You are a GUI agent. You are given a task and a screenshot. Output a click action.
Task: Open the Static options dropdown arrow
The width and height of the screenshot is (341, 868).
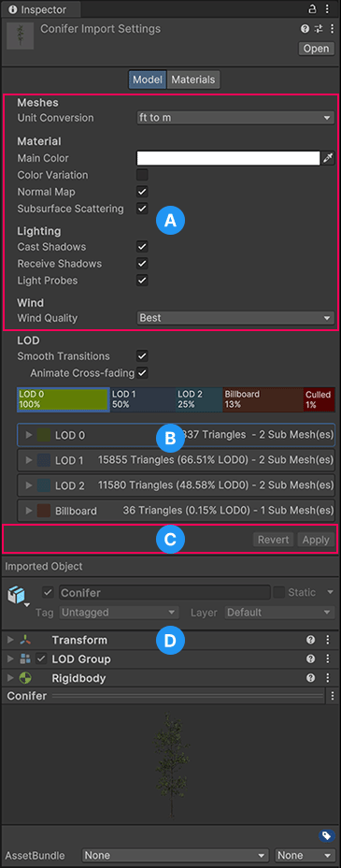pos(331,592)
